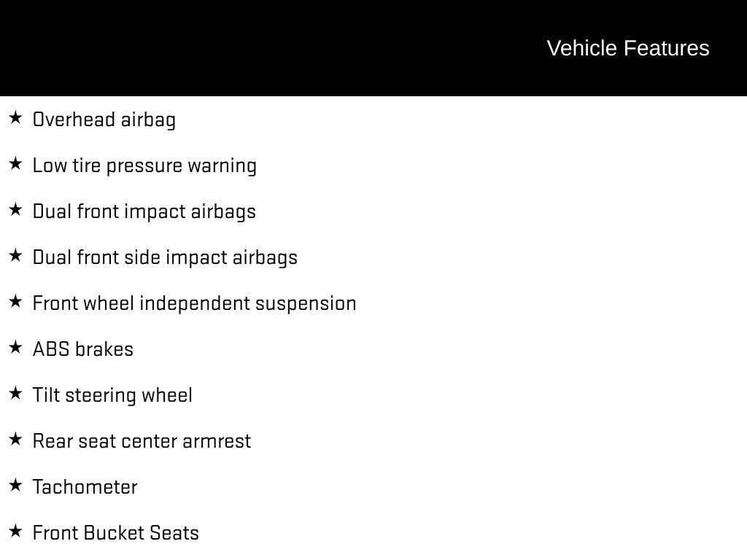747x560 pixels.
Task: Click the Dual front side impact airbags text
Action: (x=165, y=257)
